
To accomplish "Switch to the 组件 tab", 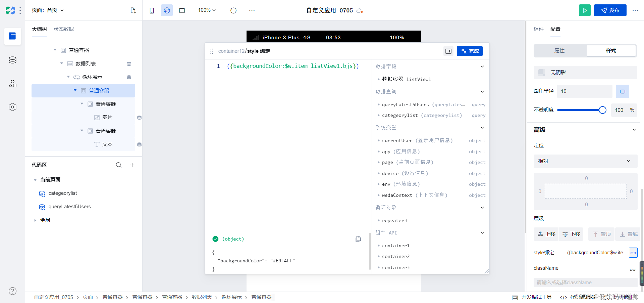I will [539, 29].
